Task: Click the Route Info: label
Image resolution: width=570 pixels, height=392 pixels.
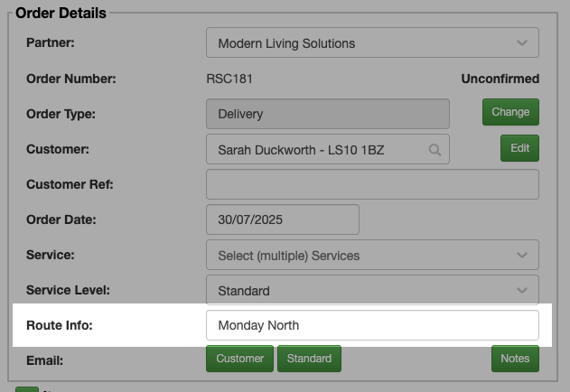Action: pyautogui.click(x=60, y=325)
